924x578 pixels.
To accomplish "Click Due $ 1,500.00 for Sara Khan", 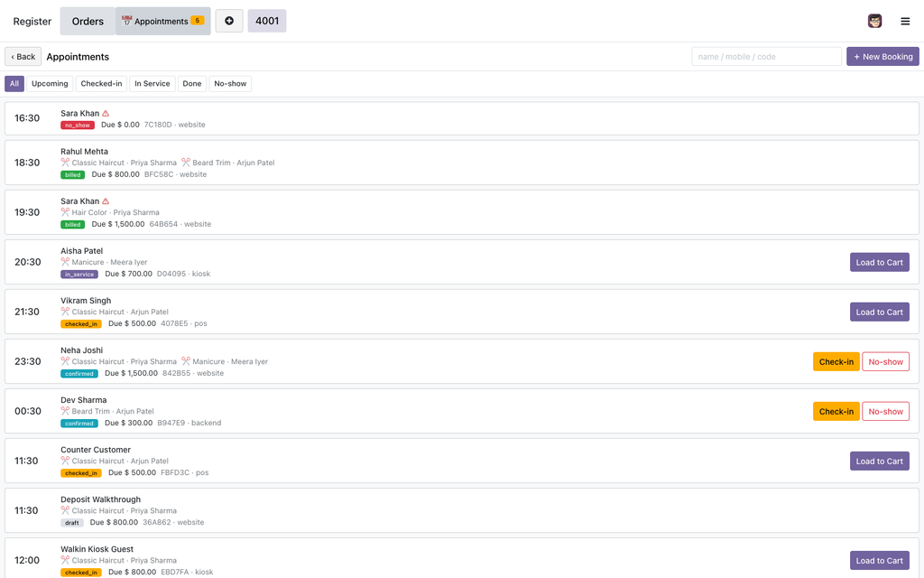I will (118, 224).
